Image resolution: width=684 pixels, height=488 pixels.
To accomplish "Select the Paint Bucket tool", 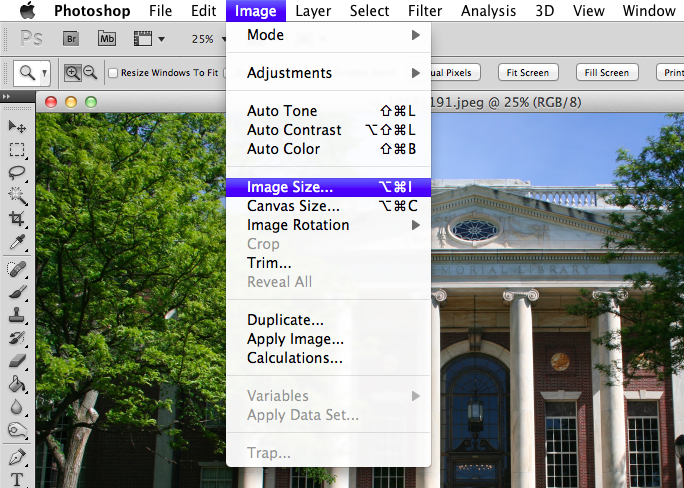I will (17, 384).
